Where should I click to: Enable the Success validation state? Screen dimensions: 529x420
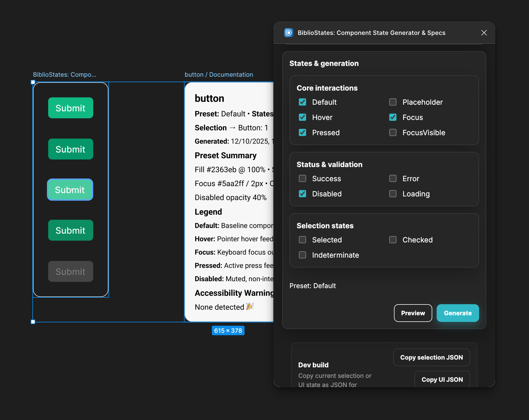pos(302,178)
